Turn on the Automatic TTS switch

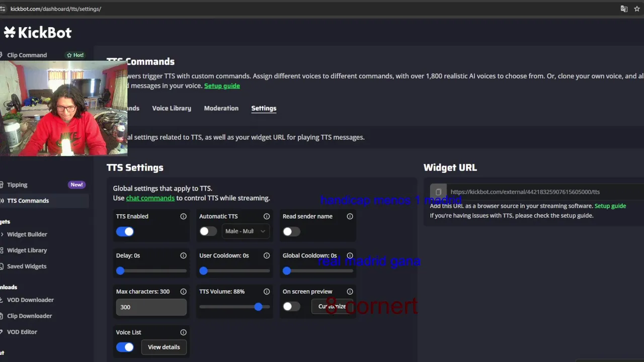(x=208, y=231)
